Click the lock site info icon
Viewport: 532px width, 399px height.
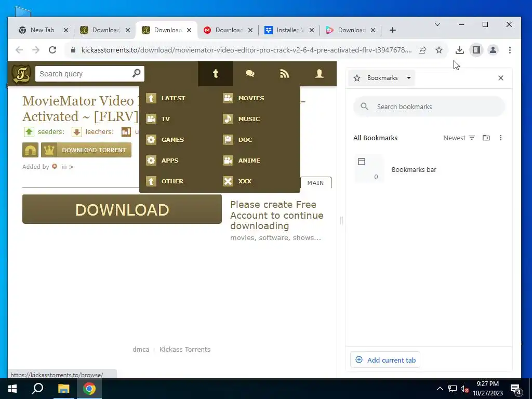click(73, 50)
